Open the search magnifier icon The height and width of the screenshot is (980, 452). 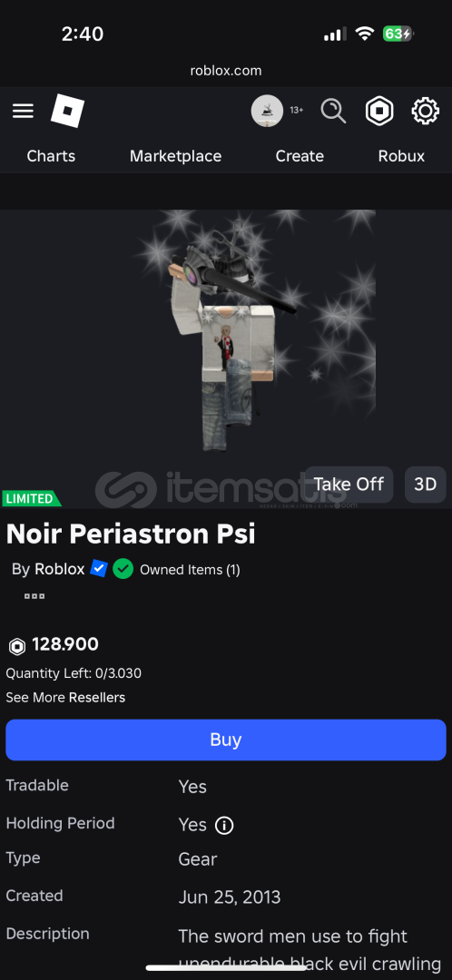pos(333,112)
